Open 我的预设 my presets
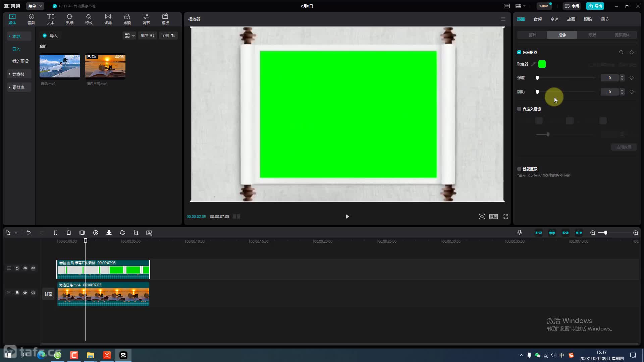644x362 pixels. click(20, 61)
